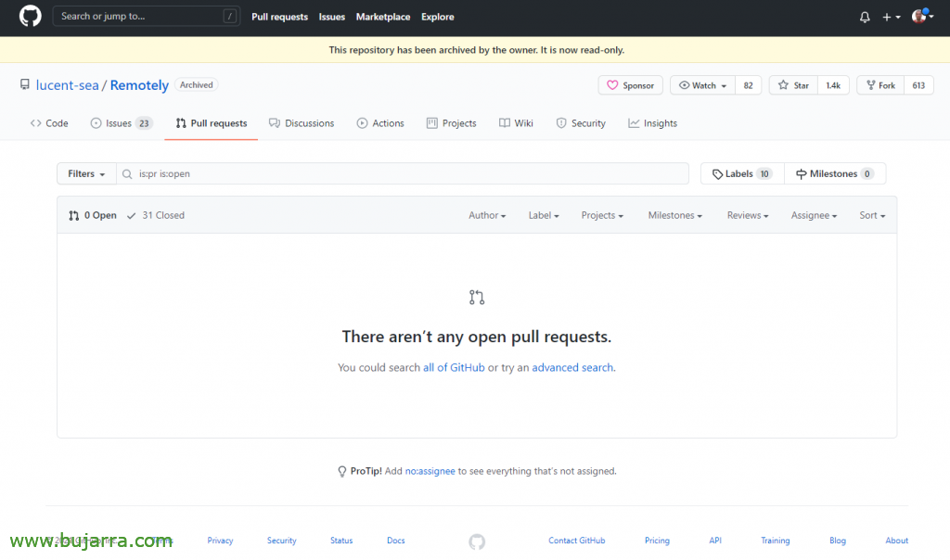Open the Filters dropdown
950x560 pixels.
(x=85, y=173)
